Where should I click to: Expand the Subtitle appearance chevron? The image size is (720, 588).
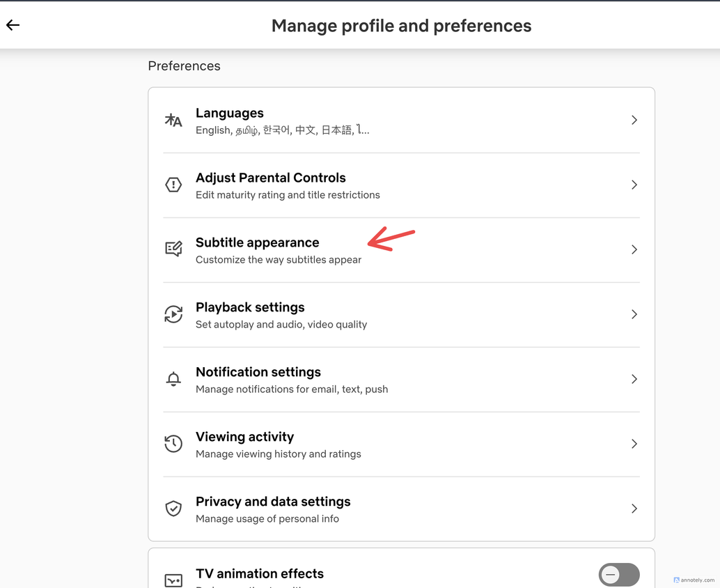[x=634, y=249]
